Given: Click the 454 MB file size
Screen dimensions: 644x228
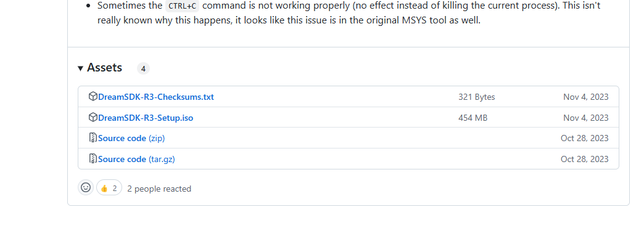Looking at the screenshot, I should 473,118.
